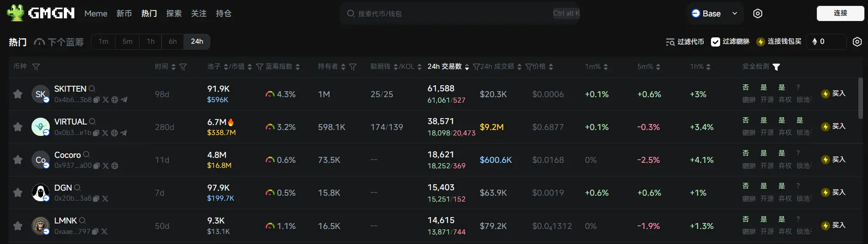The width and height of the screenshot is (868, 244).
Task: Sort by 24h 成交额 column
Action: point(519,67)
